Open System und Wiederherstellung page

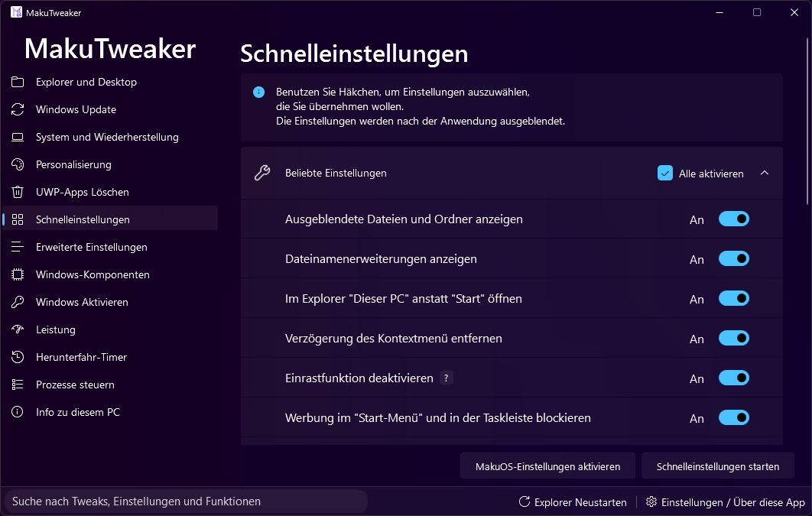[110, 137]
